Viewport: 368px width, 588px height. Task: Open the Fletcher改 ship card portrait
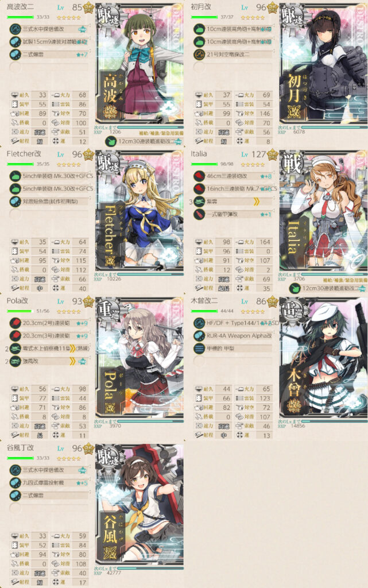tap(140, 210)
